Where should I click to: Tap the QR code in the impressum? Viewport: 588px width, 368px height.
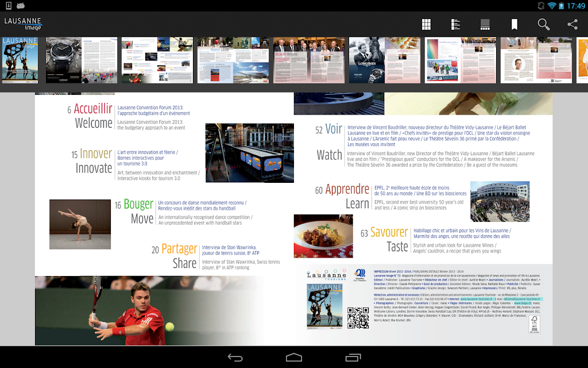358,317
